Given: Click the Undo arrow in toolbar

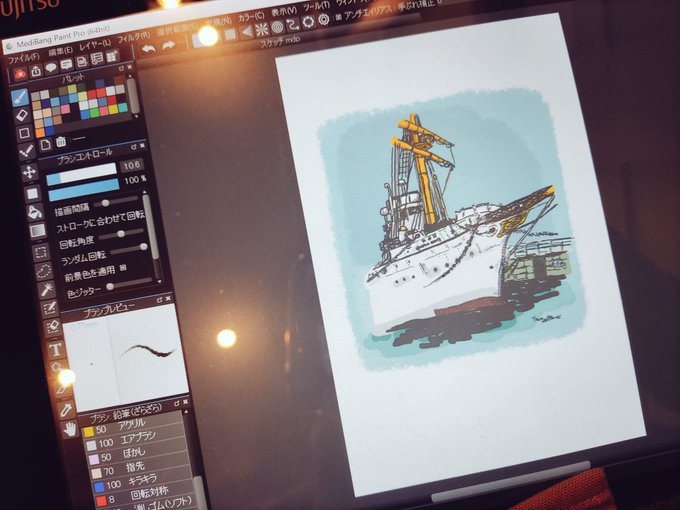Looking at the screenshot, I should pyautogui.click(x=148, y=49).
